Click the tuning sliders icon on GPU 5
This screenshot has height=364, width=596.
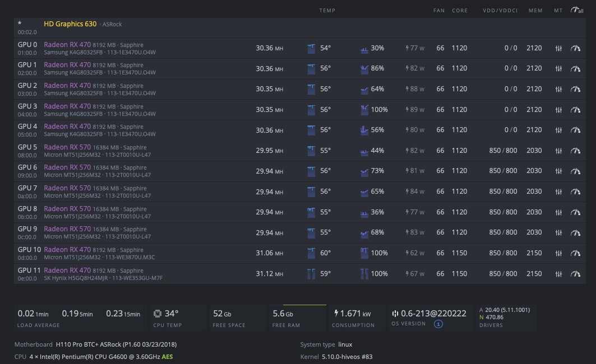(x=559, y=151)
